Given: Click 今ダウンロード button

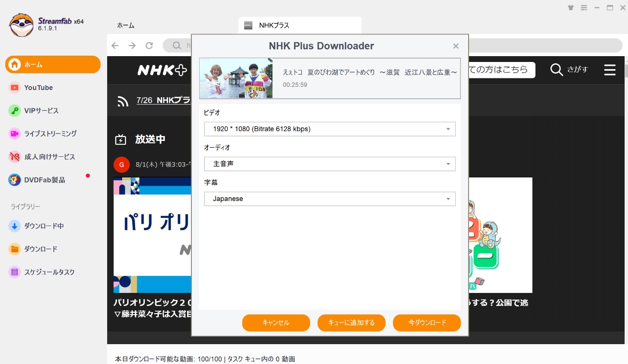Looking at the screenshot, I should (427, 323).
